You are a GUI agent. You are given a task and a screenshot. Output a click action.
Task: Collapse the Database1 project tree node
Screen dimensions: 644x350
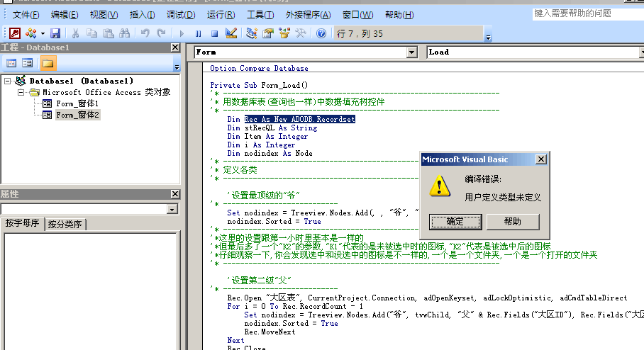click(8, 81)
